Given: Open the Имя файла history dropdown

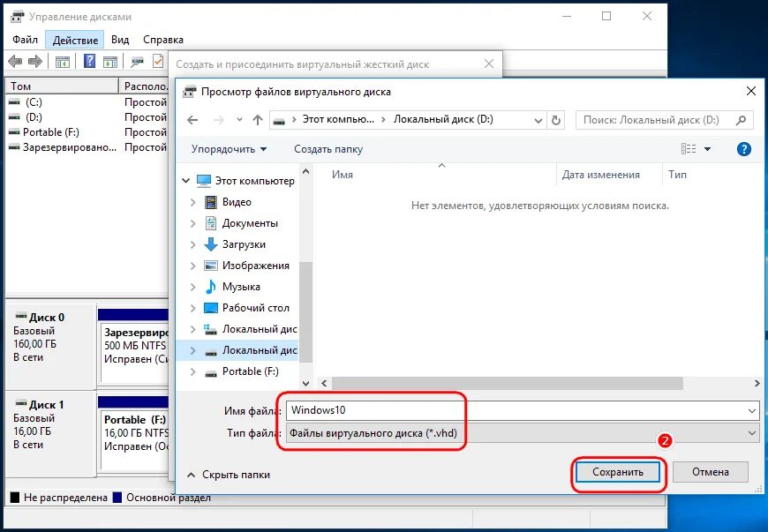Looking at the screenshot, I should point(752,410).
